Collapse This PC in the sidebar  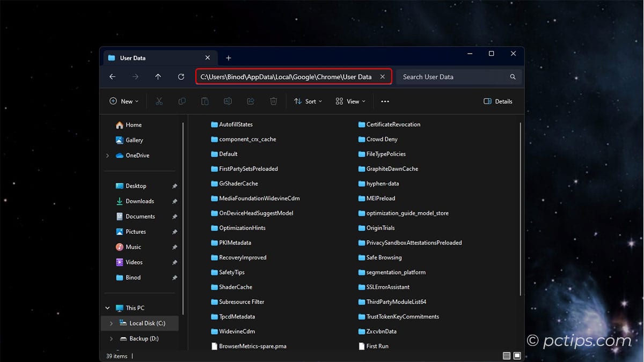[107, 308]
